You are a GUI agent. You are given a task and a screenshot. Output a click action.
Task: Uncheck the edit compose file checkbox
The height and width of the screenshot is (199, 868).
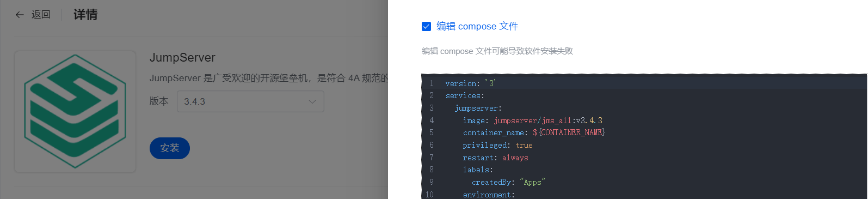pyautogui.click(x=427, y=26)
